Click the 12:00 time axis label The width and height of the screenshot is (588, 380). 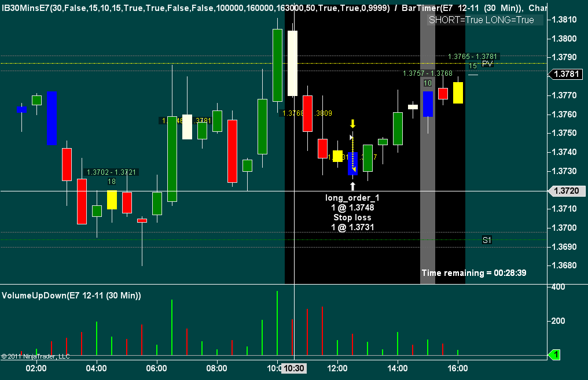click(337, 368)
